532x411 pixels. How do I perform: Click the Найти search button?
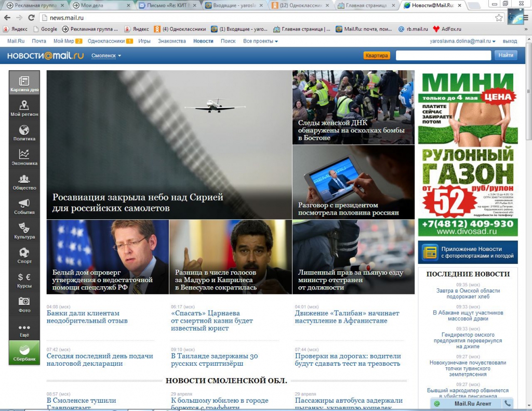(x=506, y=55)
